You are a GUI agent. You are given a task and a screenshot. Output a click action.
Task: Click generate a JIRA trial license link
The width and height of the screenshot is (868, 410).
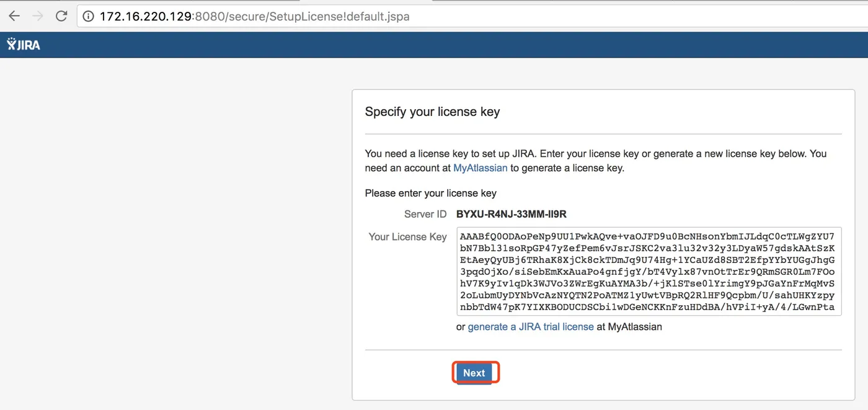tap(530, 326)
